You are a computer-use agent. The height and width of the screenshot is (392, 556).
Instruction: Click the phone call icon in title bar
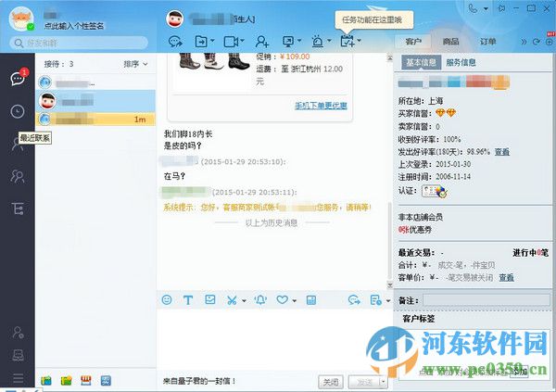click(473, 8)
